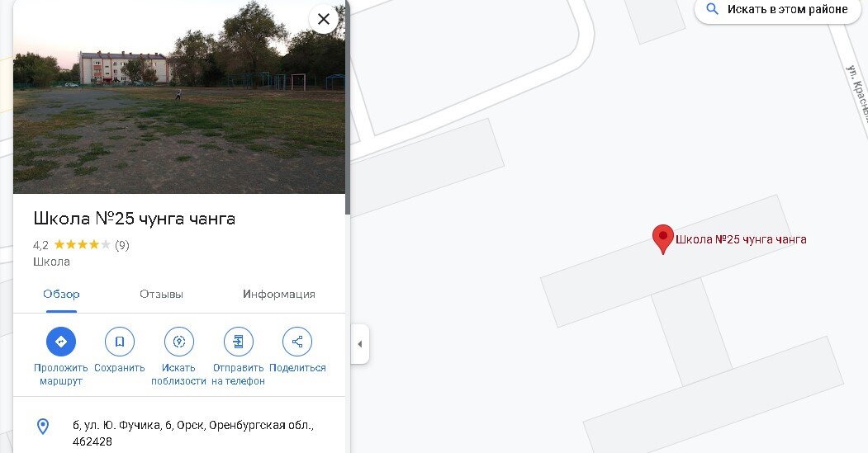Click the Отправить на телефон icon
Screen dimensions: 868x453
238,342
